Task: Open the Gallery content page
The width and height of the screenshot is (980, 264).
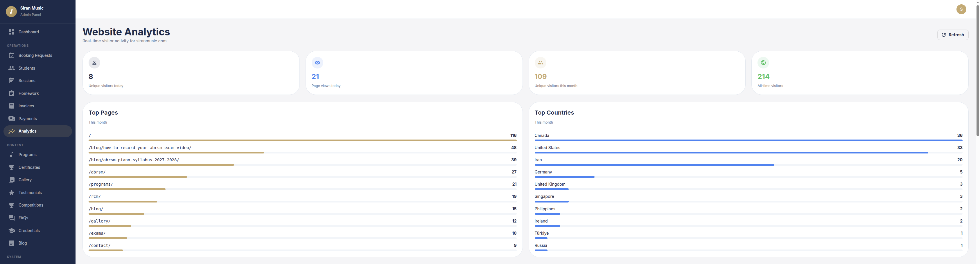Action: click(38, 180)
